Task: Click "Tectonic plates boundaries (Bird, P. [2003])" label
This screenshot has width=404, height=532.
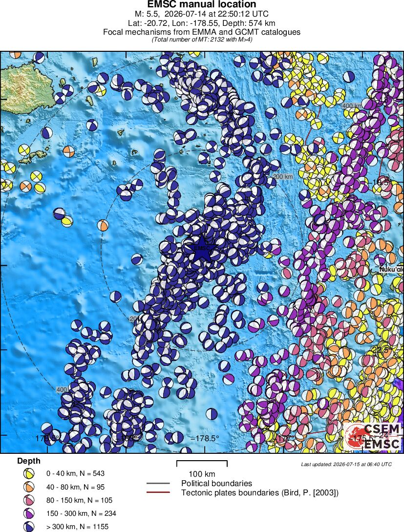Action: click(x=260, y=492)
